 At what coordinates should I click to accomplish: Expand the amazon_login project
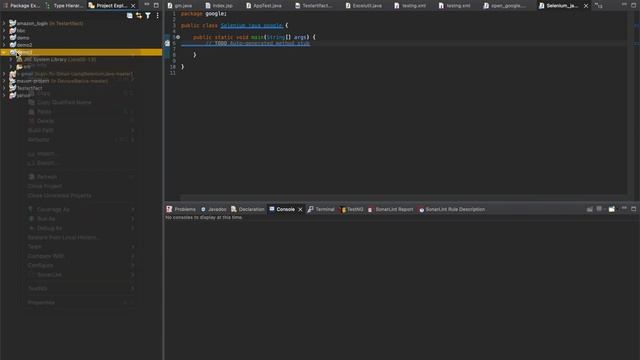(4, 24)
